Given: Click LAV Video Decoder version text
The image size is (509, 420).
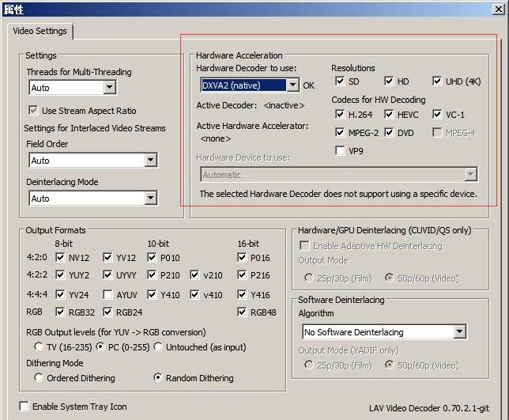Looking at the screenshot, I should coord(429,408).
